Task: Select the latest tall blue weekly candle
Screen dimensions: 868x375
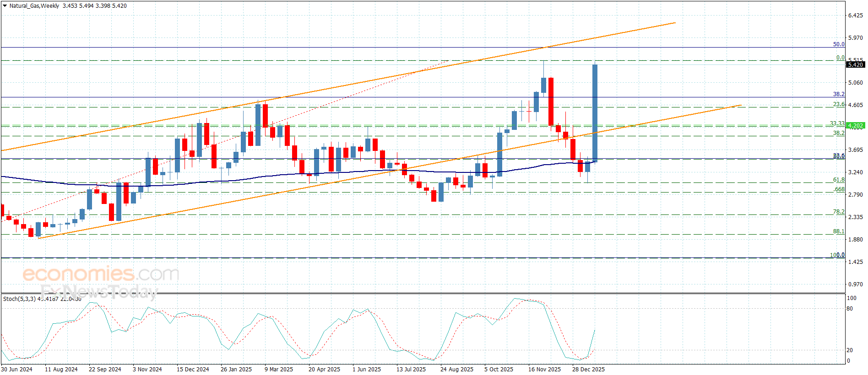Action: [x=595, y=113]
